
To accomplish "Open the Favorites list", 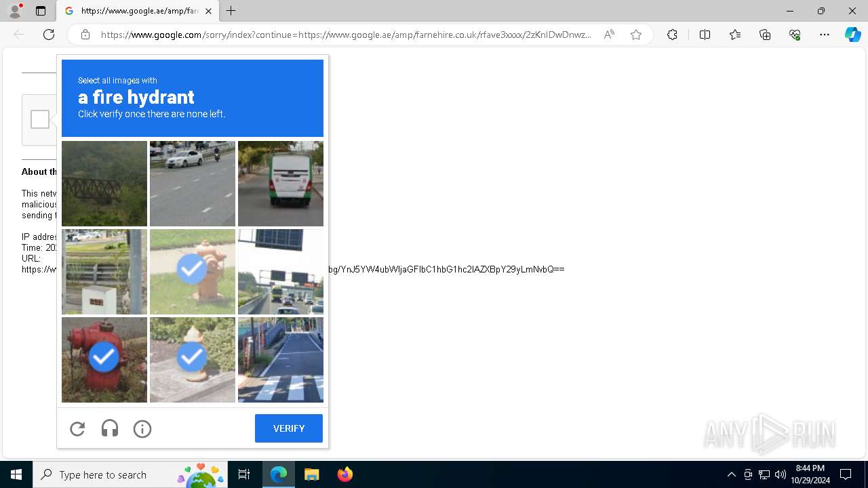I will pos(735,35).
